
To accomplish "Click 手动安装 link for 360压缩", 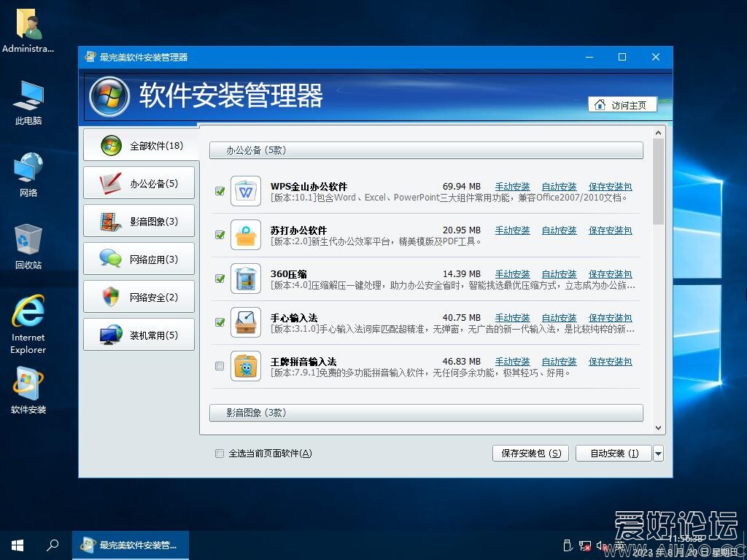I will coord(512,274).
